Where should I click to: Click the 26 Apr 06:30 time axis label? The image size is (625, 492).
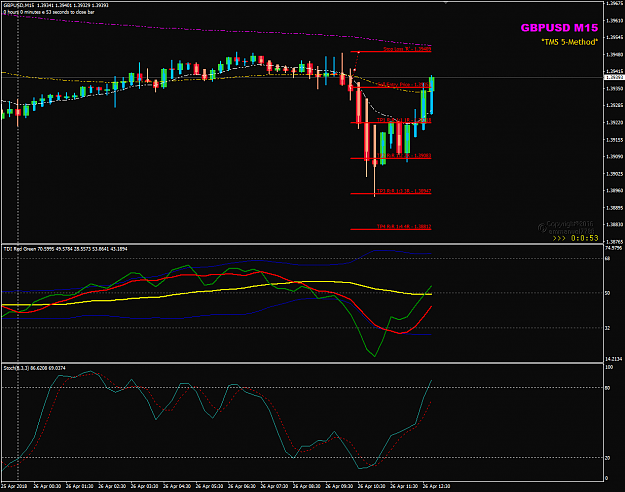click(x=242, y=486)
